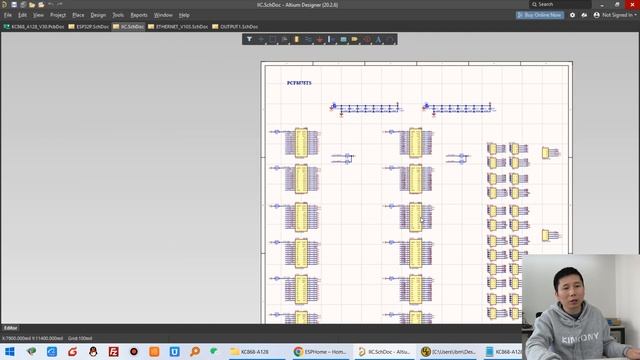Click the notifications icon beside the gear
The image size is (640, 360).
(584, 15)
